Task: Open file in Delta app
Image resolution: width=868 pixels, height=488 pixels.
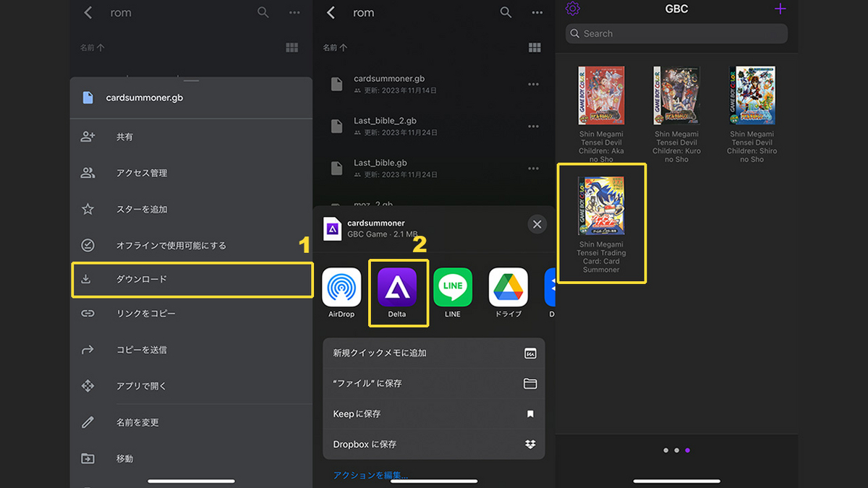Action: pyautogui.click(x=397, y=293)
